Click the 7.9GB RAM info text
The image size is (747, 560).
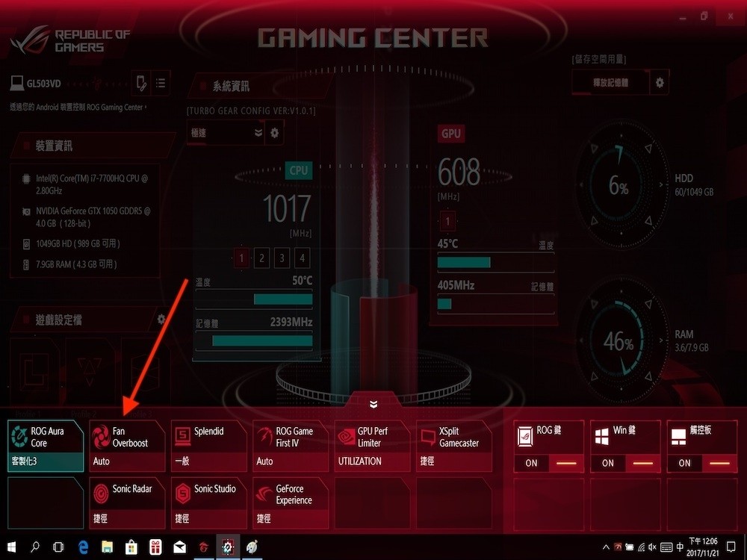coord(76,264)
